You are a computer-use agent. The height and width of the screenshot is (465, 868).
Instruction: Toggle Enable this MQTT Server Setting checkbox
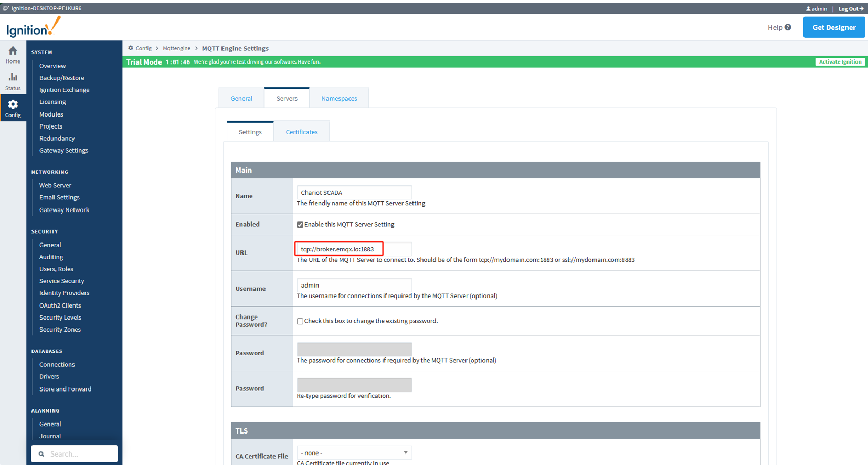(x=300, y=225)
